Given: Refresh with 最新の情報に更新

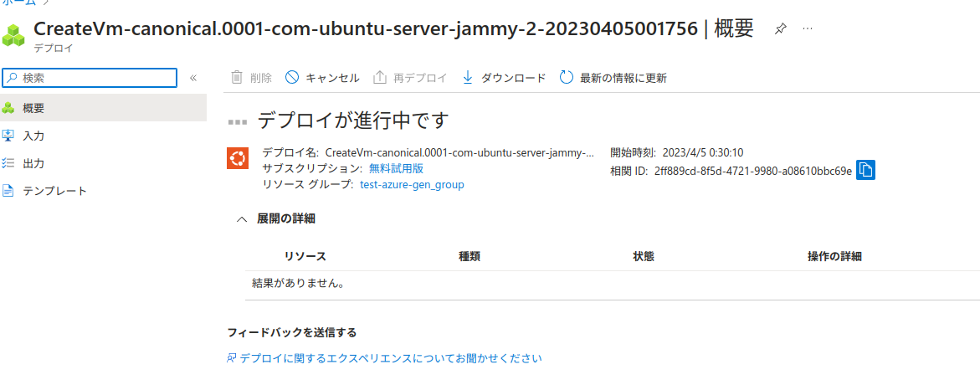Looking at the screenshot, I should [x=613, y=78].
